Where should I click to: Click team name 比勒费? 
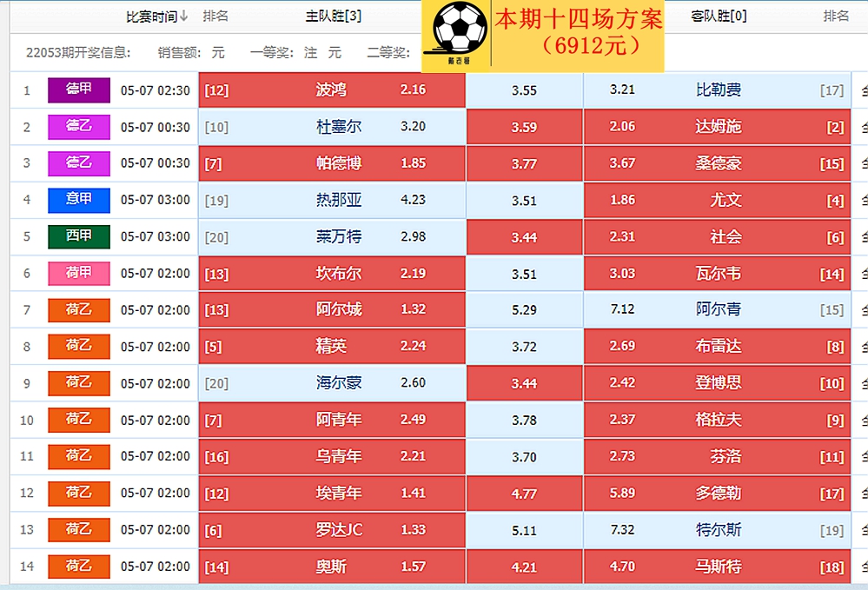pos(719,89)
